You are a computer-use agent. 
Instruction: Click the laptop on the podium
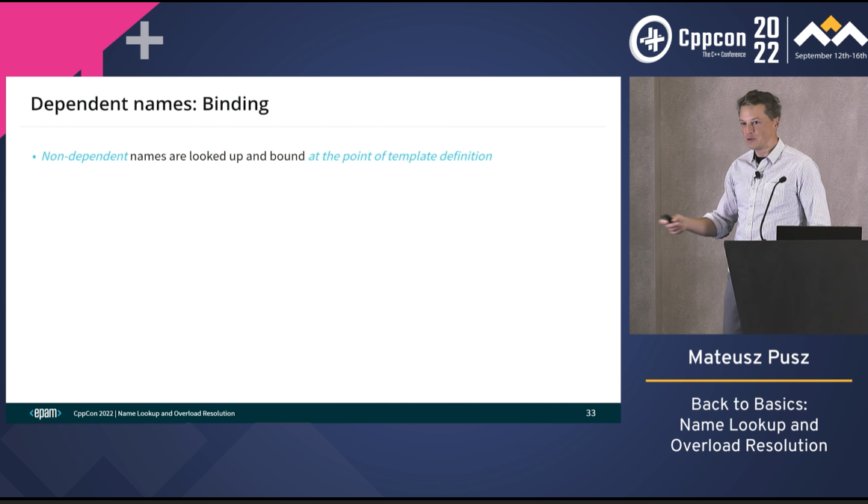click(x=819, y=233)
